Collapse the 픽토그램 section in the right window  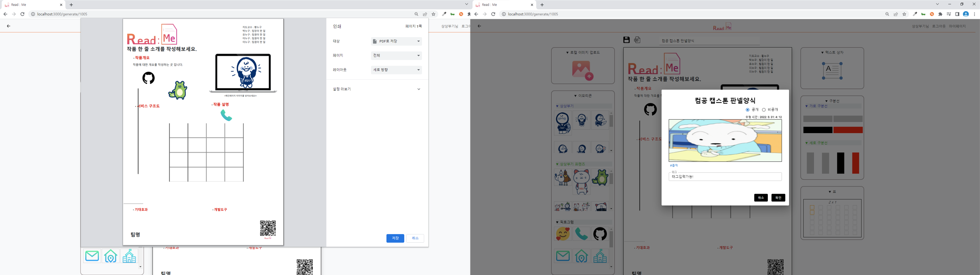565,222
